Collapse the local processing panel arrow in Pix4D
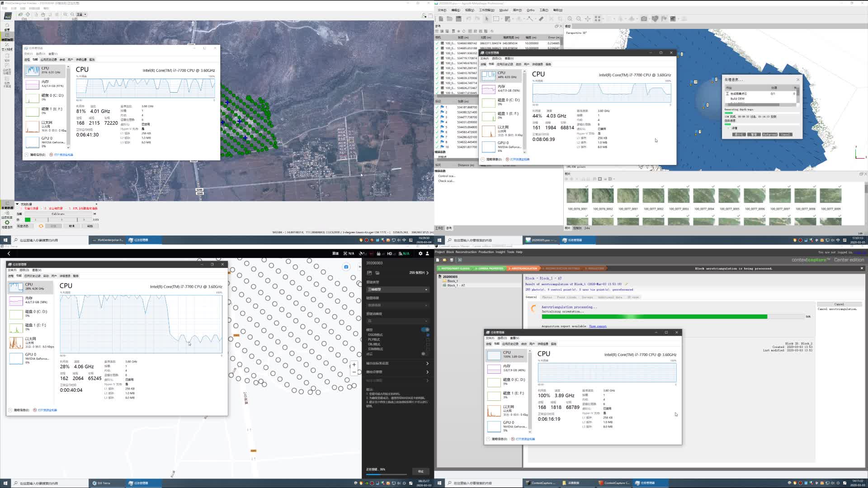This screenshot has width=868, height=488. pos(17,204)
